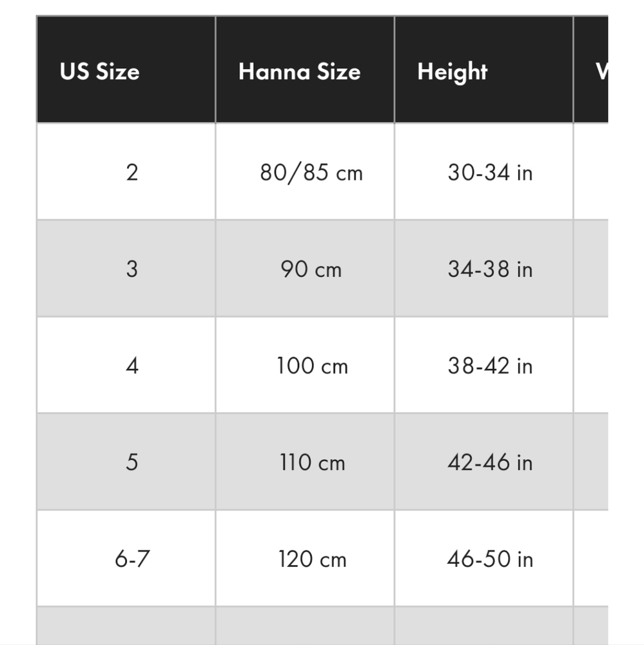This screenshot has width=644, height=645.
Task: Click the Height column header
Action: click(x=483, y=70)
